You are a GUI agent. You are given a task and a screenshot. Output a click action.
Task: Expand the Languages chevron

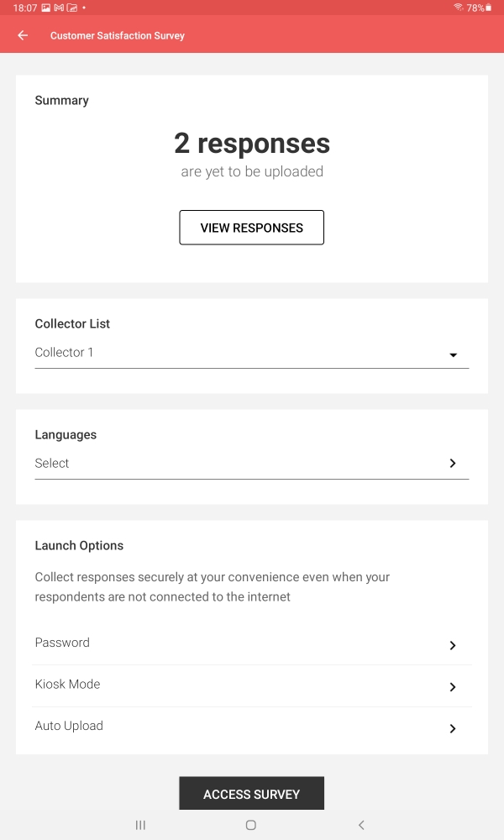[453, 463]
